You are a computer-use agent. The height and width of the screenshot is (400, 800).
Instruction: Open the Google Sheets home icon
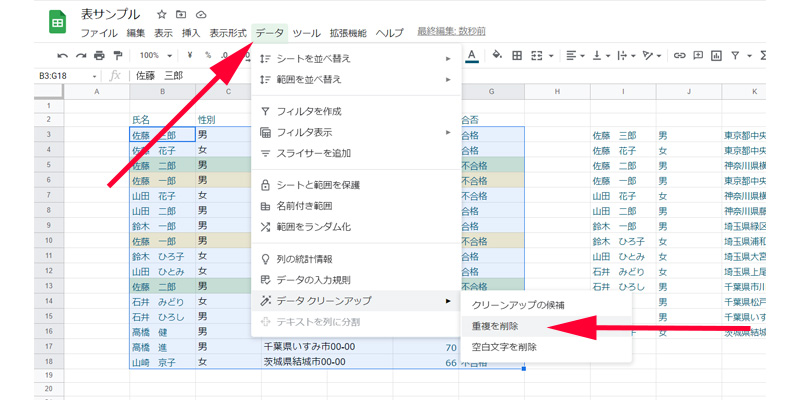tap(58, 23)
